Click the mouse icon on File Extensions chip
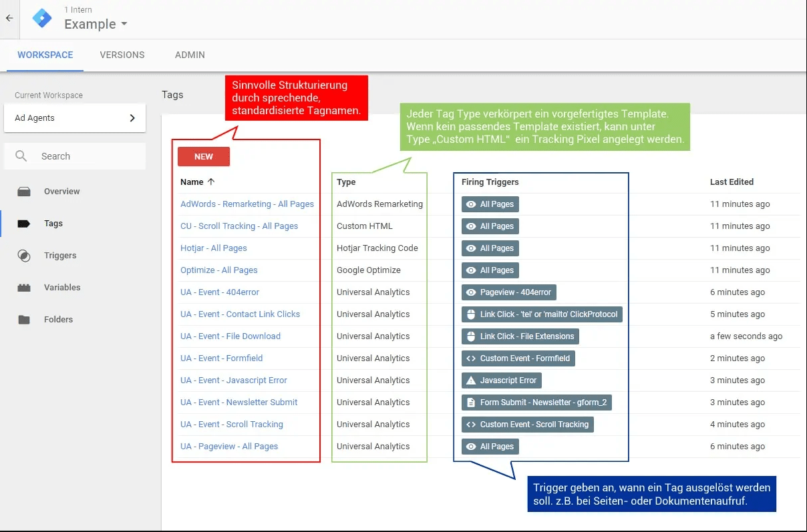The image size is (807, 532). coord(471,336)
